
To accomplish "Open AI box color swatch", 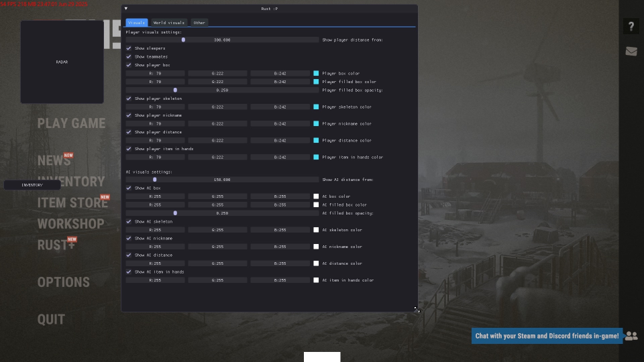I will tap(316, 196).
